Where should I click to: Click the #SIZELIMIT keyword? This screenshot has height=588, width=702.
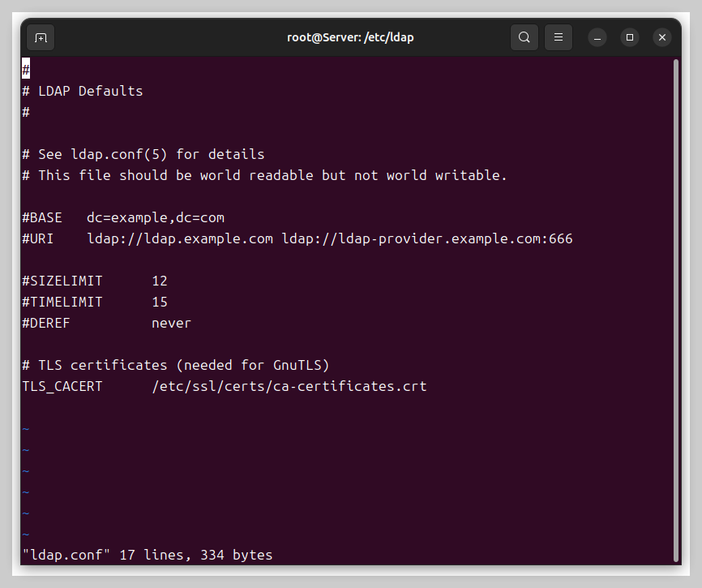pos(62,281)
